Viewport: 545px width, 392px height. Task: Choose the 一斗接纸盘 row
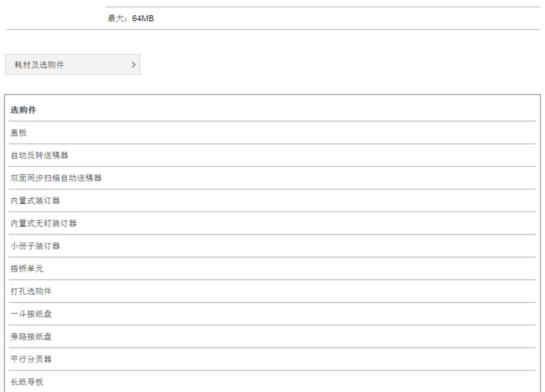[272, 314]
